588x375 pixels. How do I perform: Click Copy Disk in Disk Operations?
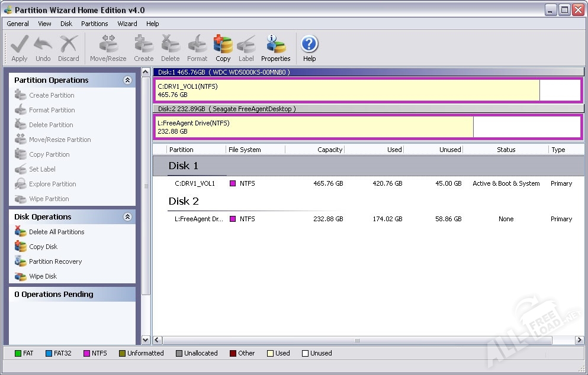pyautogui.click(x=43, y=247)
